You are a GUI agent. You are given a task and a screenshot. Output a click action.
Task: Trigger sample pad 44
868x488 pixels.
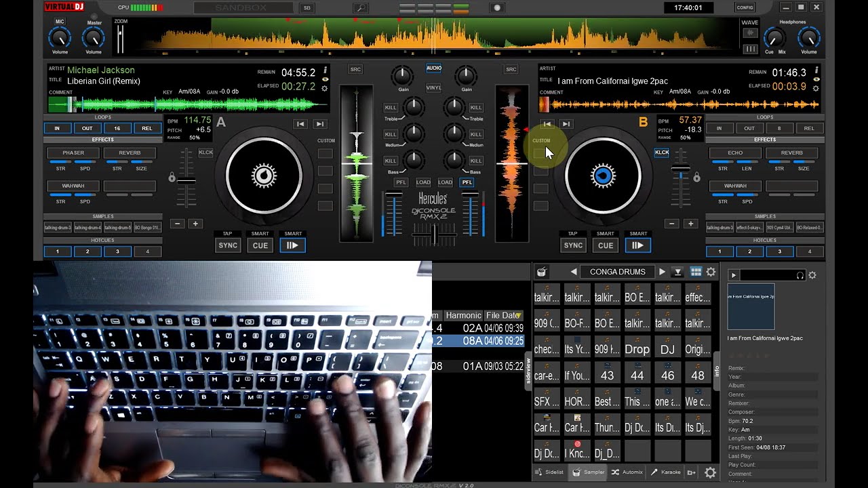(x=637, y=372)
